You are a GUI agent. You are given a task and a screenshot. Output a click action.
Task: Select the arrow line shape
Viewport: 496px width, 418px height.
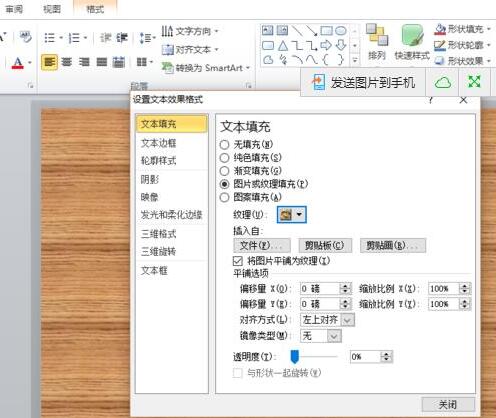pyautogui.click(x=312, y=30)
